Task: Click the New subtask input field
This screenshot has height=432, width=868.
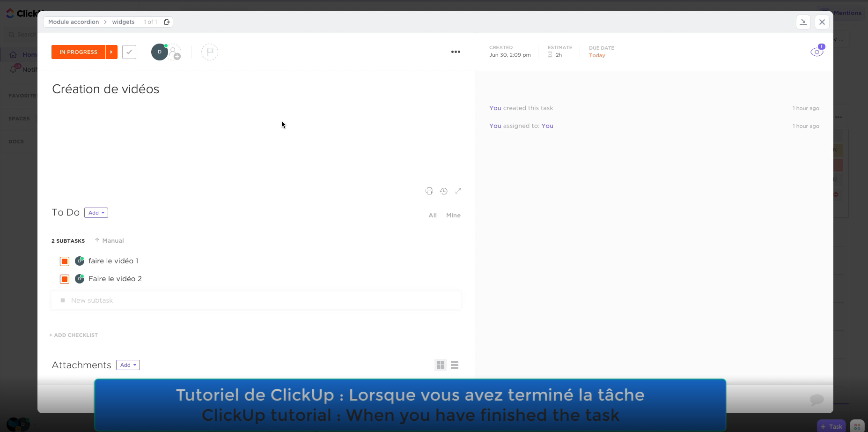Action: coord(256,300)
